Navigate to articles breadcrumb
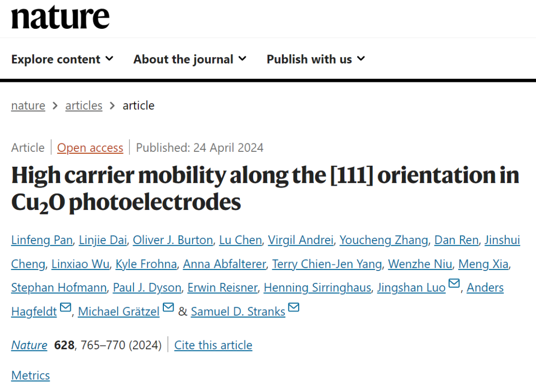The image size is (536, 392). pos(84,106)
